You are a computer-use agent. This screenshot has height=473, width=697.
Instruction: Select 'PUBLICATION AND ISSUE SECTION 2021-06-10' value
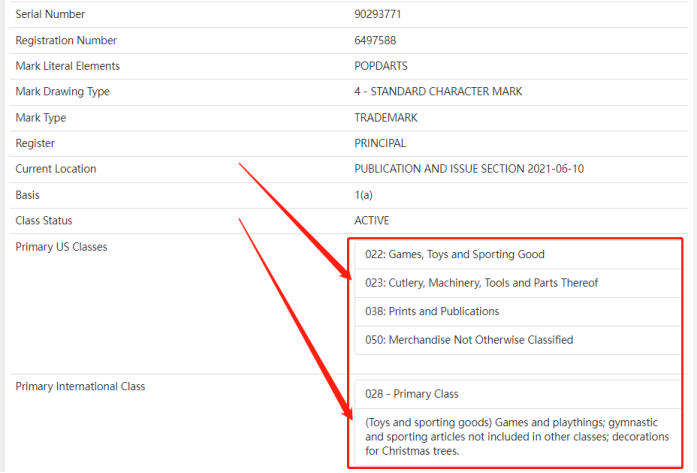pos(469,169)
